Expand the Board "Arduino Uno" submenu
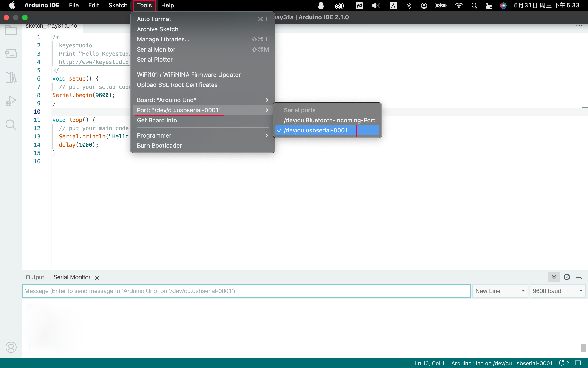Viewport: 588px width, 368px height. pyautogui.click(x=203, y=100)
